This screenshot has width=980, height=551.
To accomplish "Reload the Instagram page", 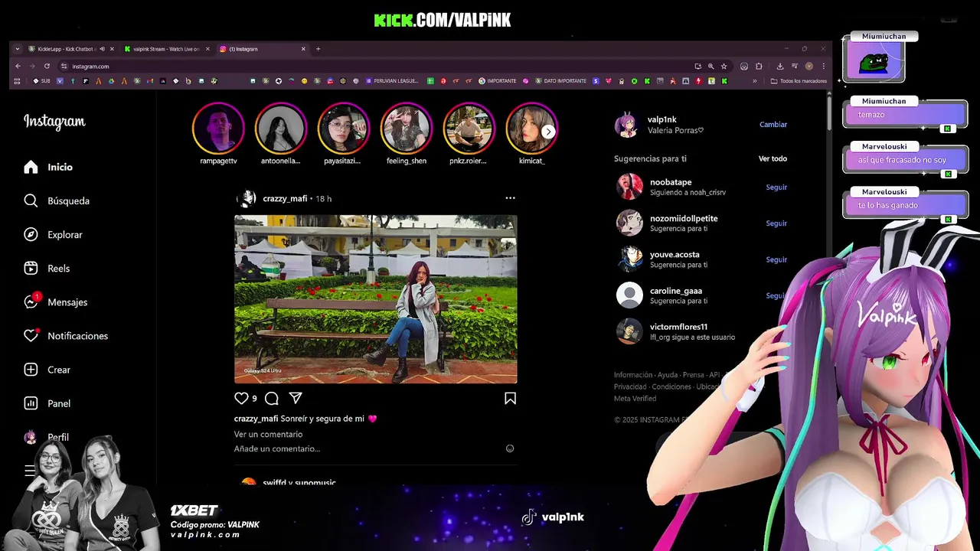I will pos(47,66).
